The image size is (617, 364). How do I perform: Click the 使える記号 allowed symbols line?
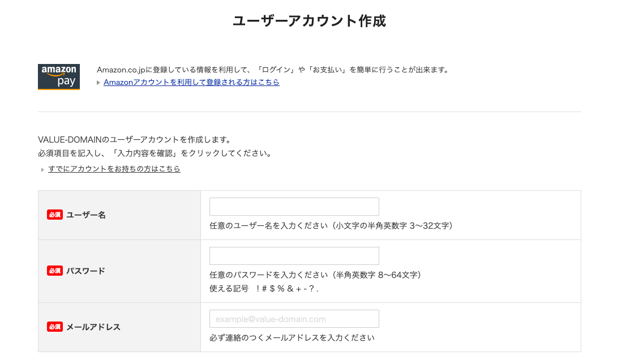click(x=264, y=289)
